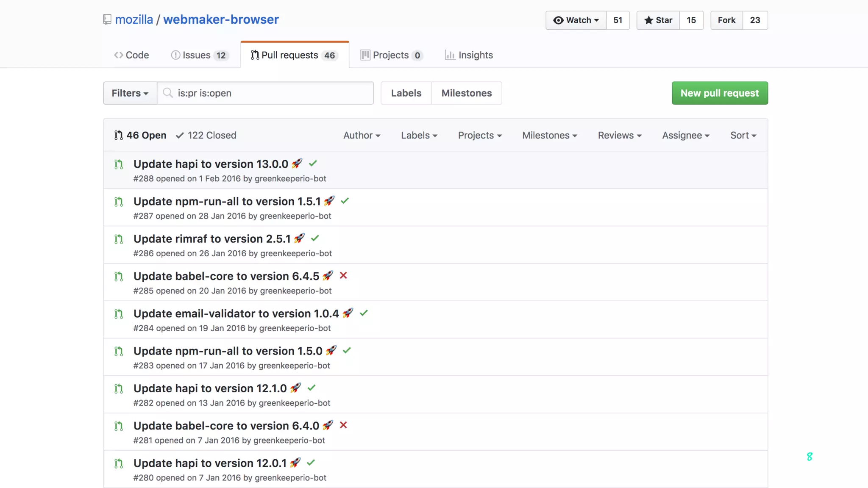The image size is (868, 488).
Task: Switch to the Issues tab
Action: point(199,55)
